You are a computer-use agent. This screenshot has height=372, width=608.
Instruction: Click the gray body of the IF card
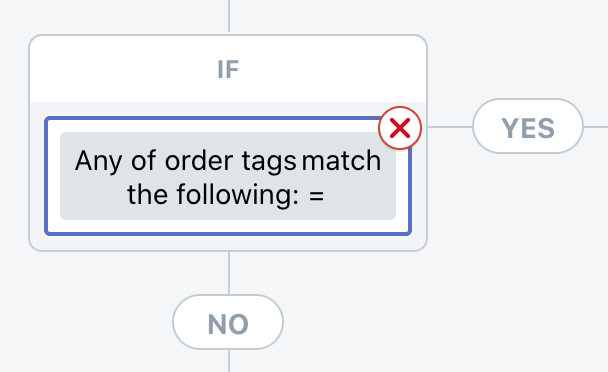click(228, 242)
